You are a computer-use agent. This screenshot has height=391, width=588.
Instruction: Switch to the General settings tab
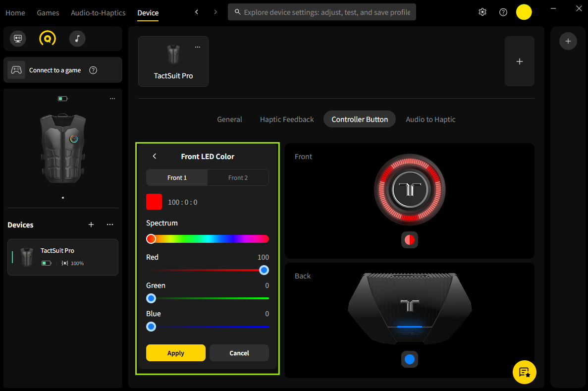(x=229, y=119)
